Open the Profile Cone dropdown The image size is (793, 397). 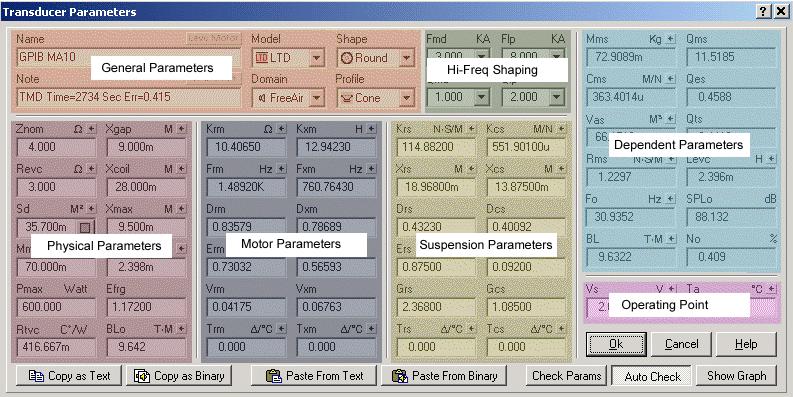coord(407,98)
